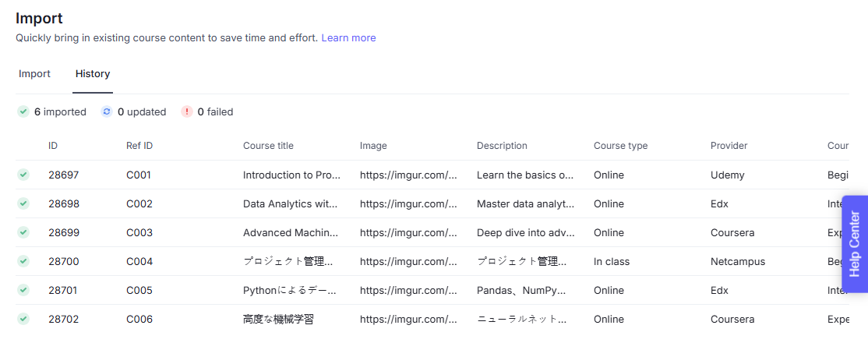Screen dimensions: 868x350
Task: Click the green imported status icon
Action: 23,111
